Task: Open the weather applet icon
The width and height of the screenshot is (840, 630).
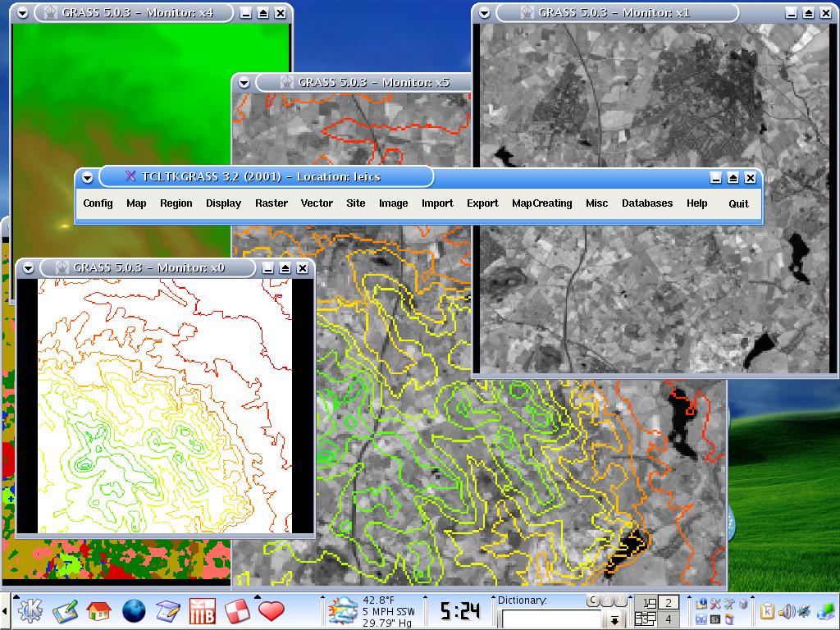Action: point(341,611)
